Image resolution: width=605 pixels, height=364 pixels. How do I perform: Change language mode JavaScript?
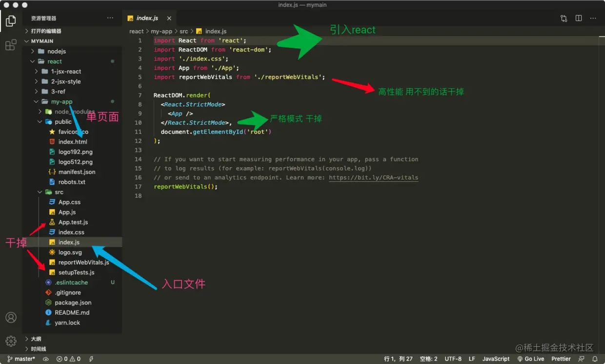(x=496, y=359)
